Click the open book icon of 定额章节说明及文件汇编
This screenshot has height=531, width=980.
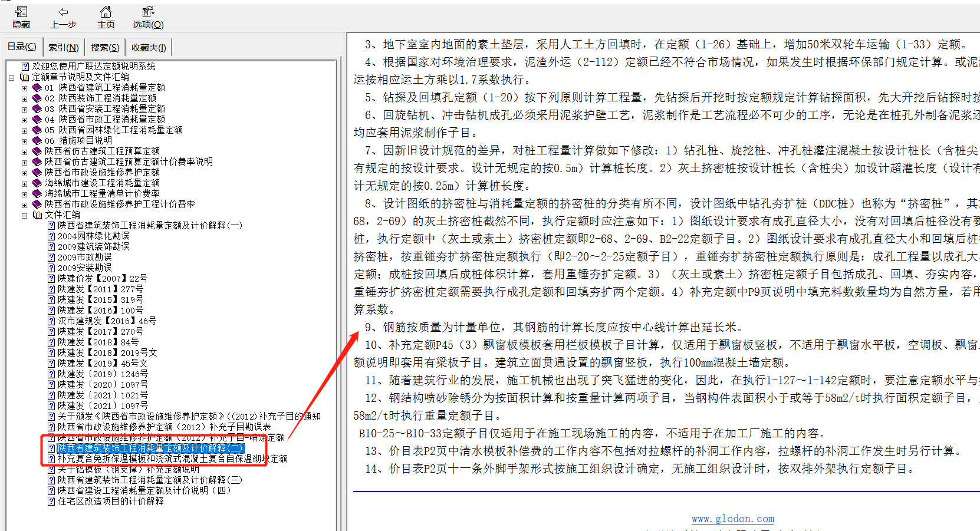coord(24,77)
